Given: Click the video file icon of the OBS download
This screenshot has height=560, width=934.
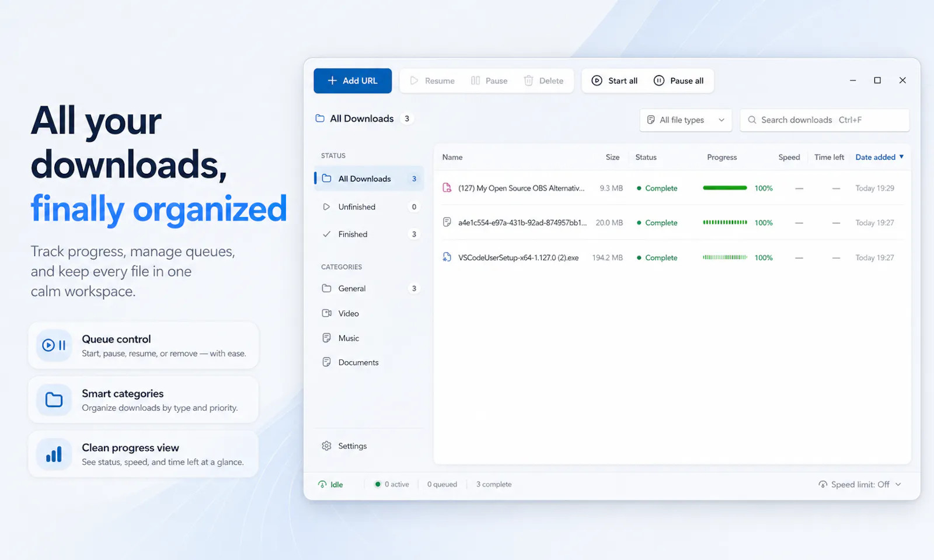Looking at the screenshot, I should (447, 188).
